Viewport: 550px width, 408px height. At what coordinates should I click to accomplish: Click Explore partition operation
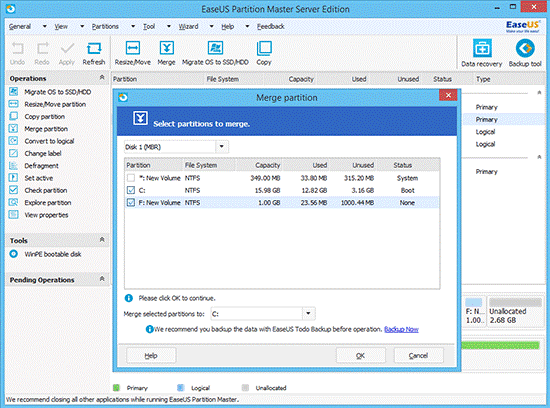(x=48, y=202)
